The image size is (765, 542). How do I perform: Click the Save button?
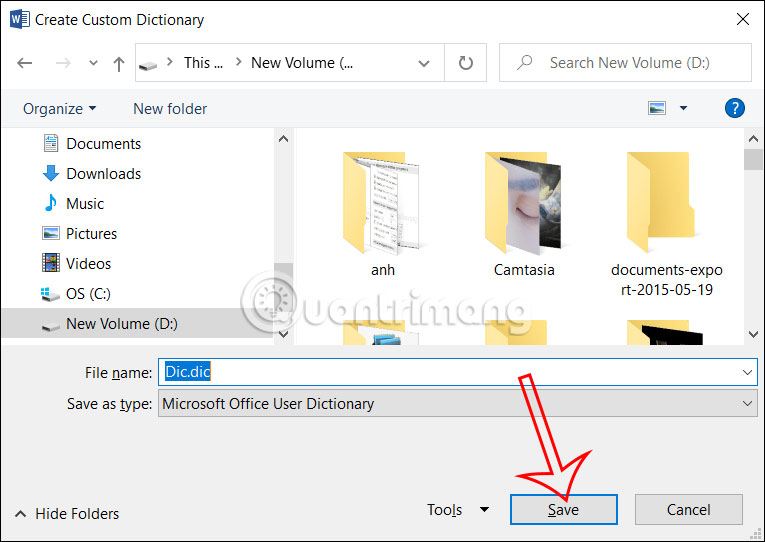click(564, 510)
